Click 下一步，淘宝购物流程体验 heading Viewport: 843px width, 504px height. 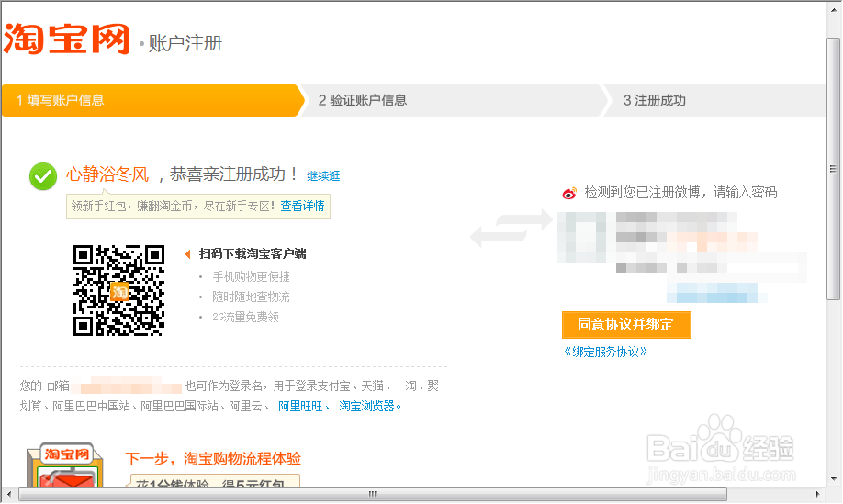pos(213,458)
